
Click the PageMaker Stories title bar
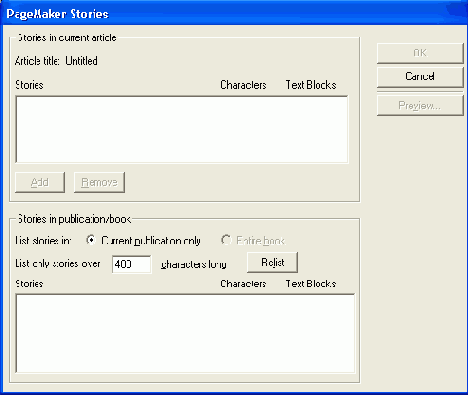tap(234, 14)
